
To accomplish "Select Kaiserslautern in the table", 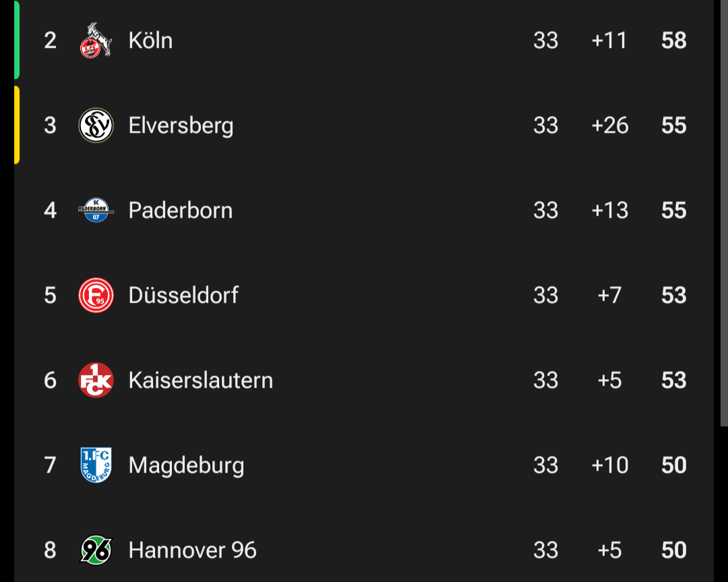I will [x=201, y=380].
